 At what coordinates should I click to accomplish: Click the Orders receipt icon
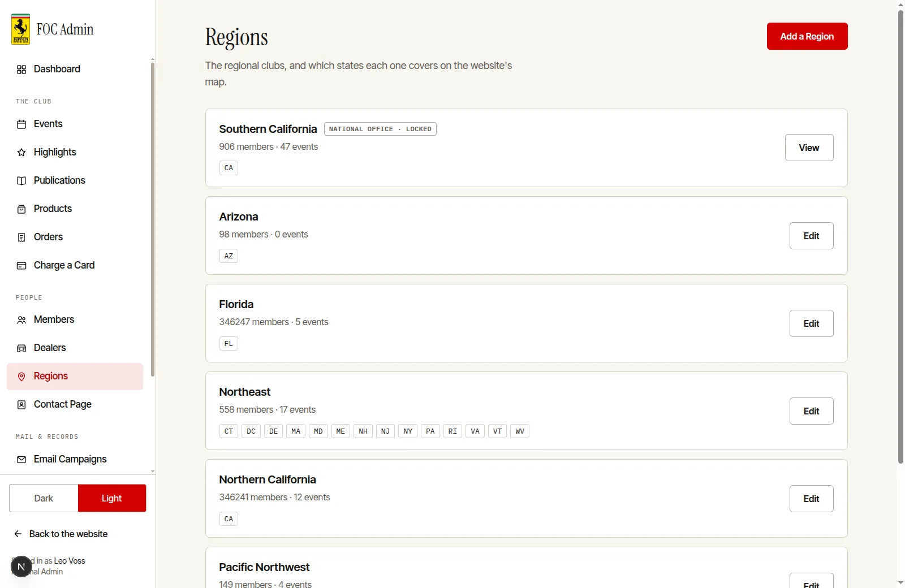coord(21,237)
